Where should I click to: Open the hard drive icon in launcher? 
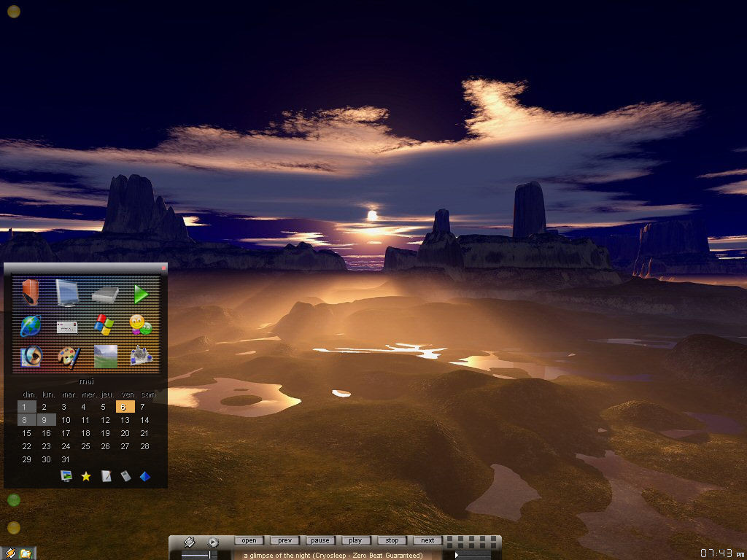click(x=105, y=294)
